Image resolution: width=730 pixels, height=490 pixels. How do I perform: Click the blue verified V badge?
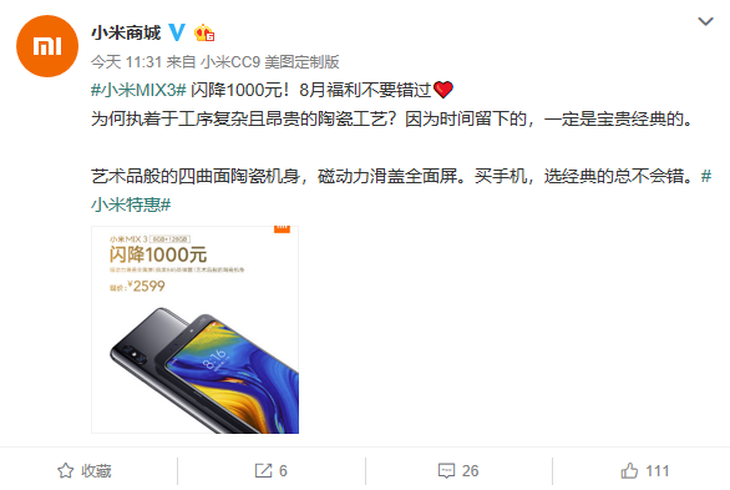(177, 33)
